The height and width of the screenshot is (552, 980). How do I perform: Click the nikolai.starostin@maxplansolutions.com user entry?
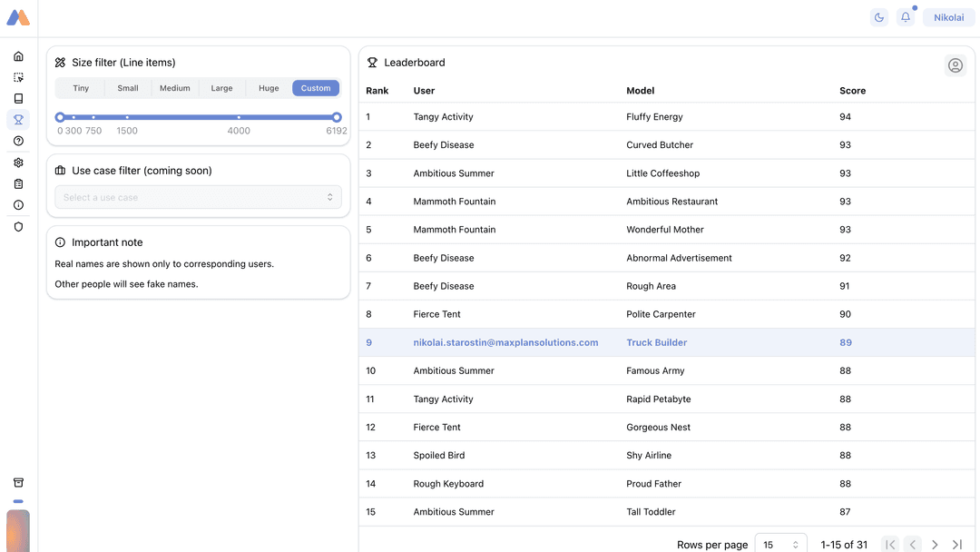point(505,342)
